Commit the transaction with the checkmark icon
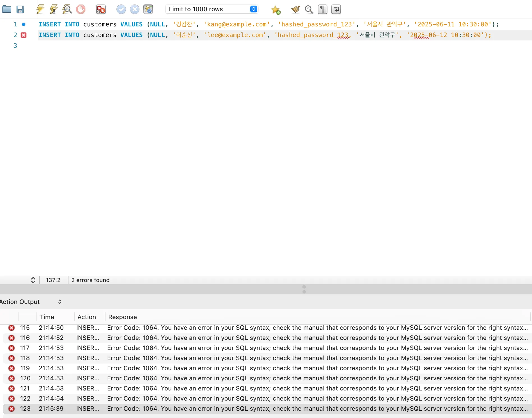This screenshot has height=418, width=532. coord(121,9)
